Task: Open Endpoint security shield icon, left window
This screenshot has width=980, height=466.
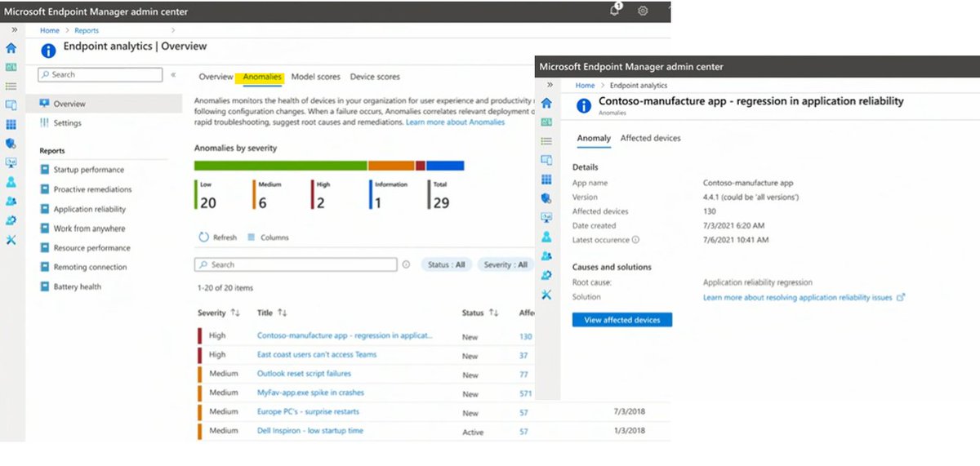Action: click(x=11, y=143)
